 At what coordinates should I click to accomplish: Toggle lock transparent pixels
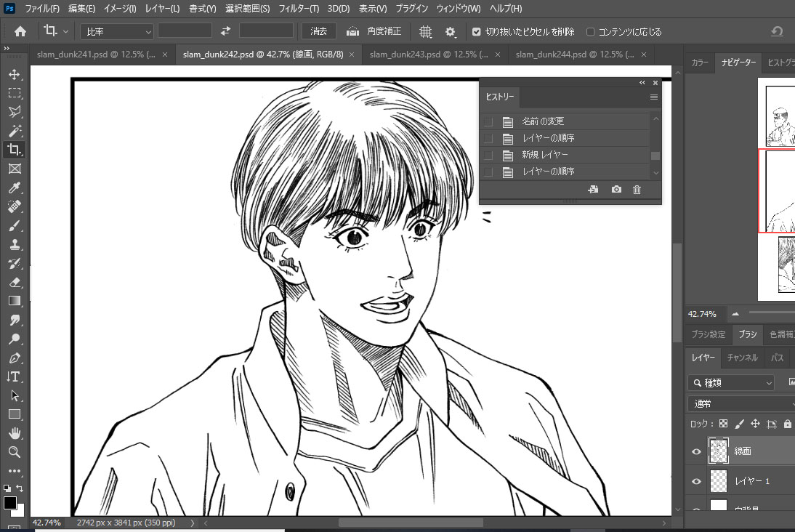pyautogui.click(x=724, y=424)
